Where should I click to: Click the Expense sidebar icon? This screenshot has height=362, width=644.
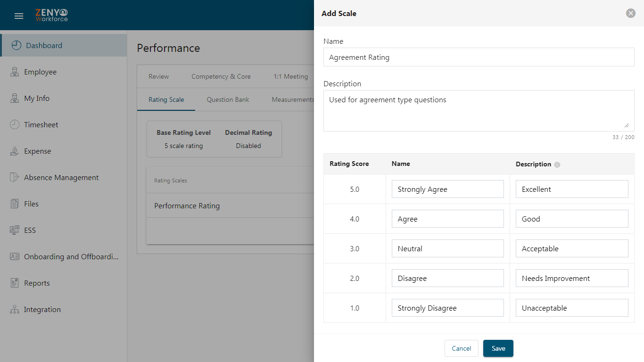pyautogui.click(x=15, y=151)
